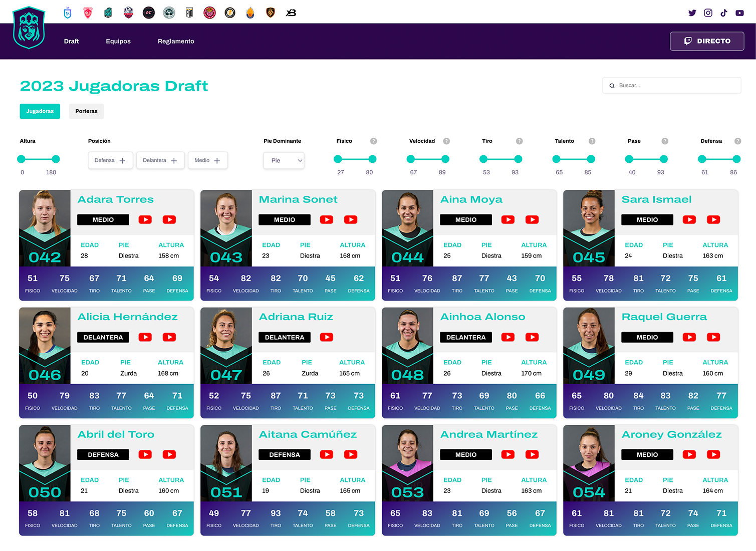Play Abril del Toro first YouTube video

click(145, 454)
